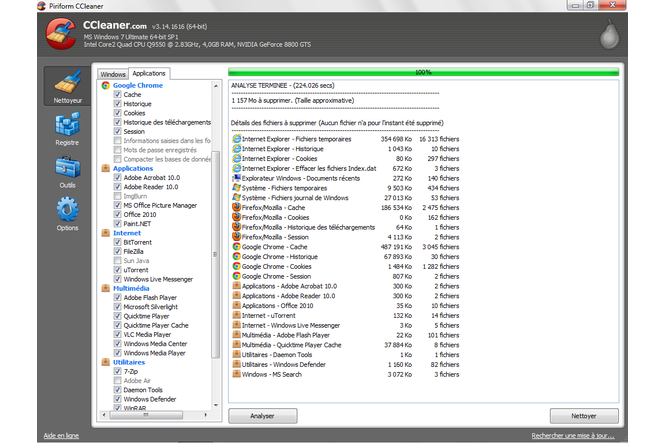Open the Outils toolbox section

click(67, 172)
